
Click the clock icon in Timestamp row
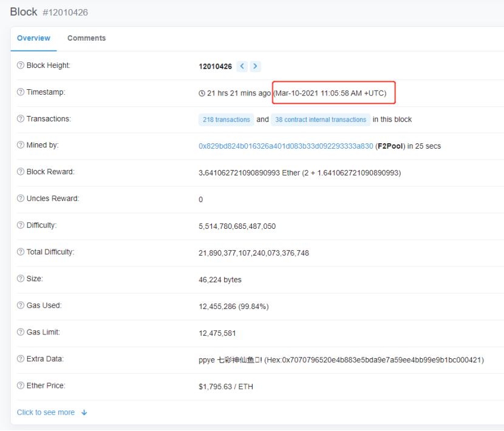click(202, 93)
